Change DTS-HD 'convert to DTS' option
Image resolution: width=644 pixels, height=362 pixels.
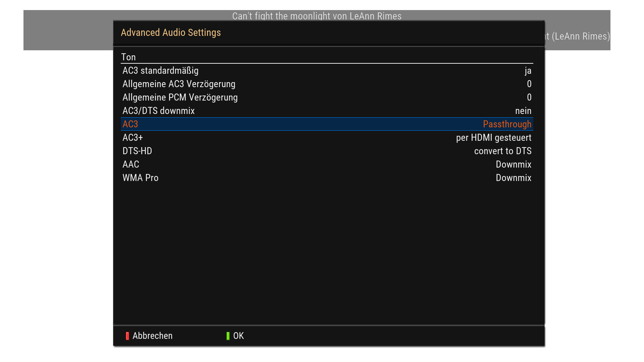click(x=502, y=151)
